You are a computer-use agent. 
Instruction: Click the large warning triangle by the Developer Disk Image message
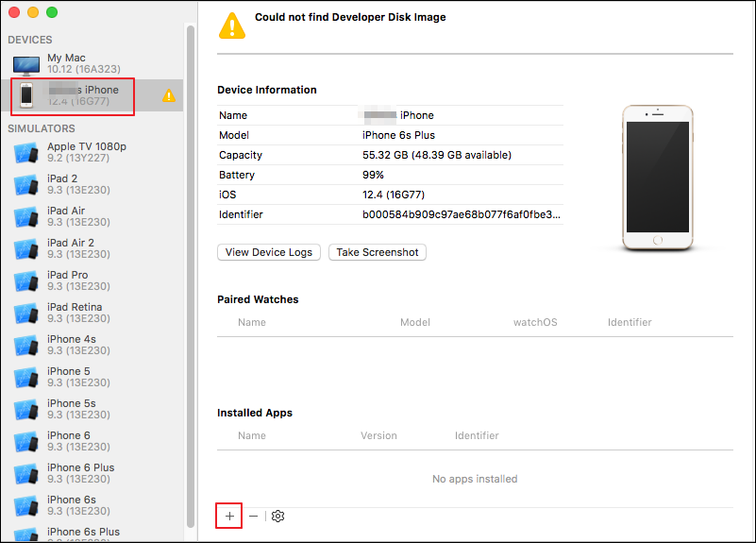coord(232,25)
